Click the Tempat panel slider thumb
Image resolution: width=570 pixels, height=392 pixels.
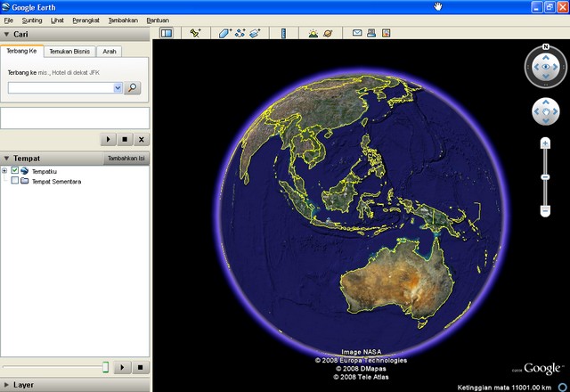coord(105,367)
